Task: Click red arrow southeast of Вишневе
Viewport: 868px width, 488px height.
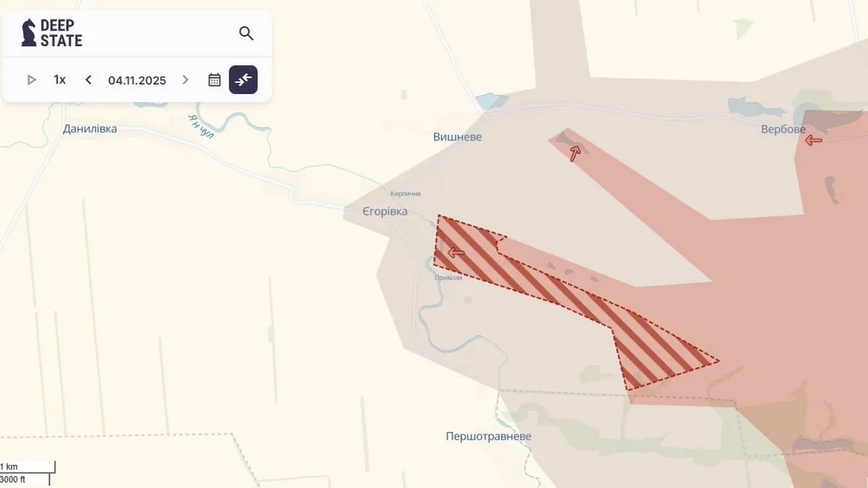Action: pyautogui.click(x=574, y=153)
